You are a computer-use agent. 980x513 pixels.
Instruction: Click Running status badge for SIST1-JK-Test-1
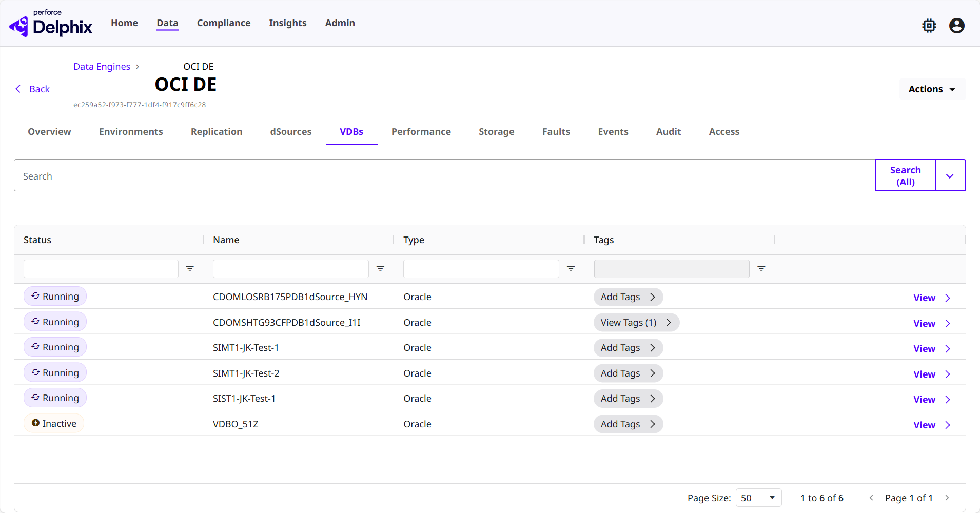pos(55,398)
